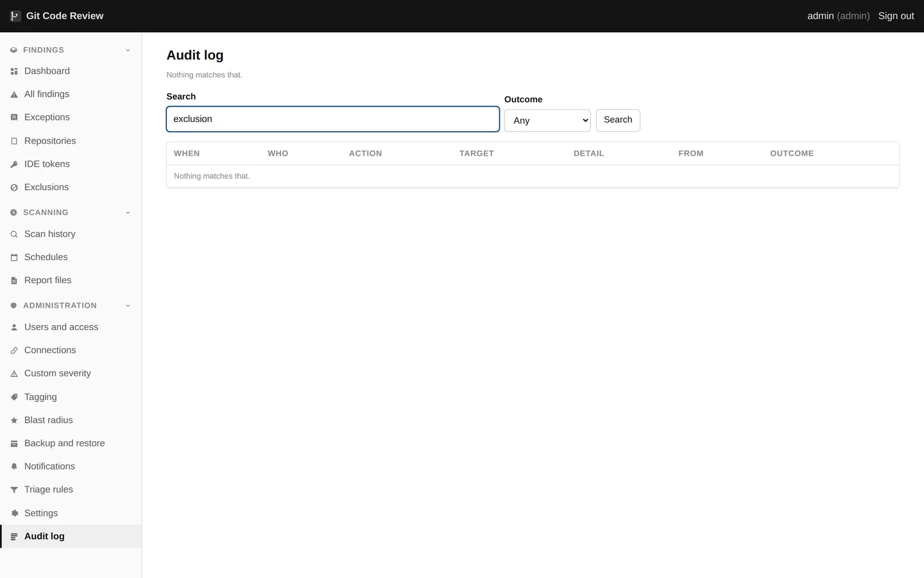Click the Backup and restore archive icon
Viewport: 924px width, 578px height.
(14, 444)
